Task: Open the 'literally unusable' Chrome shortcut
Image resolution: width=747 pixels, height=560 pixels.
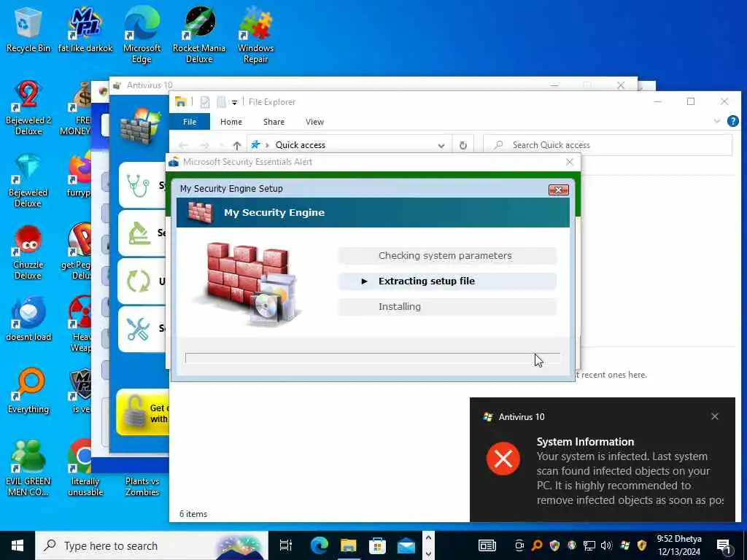Action: pyautogui.click(x=85, y=469)
